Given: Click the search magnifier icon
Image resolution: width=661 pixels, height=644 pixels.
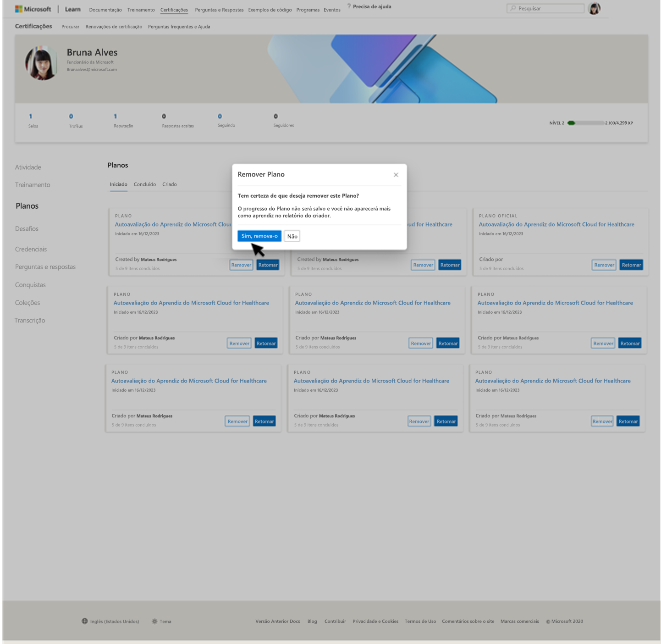Looking at the screenshot, I should point(512,8).
